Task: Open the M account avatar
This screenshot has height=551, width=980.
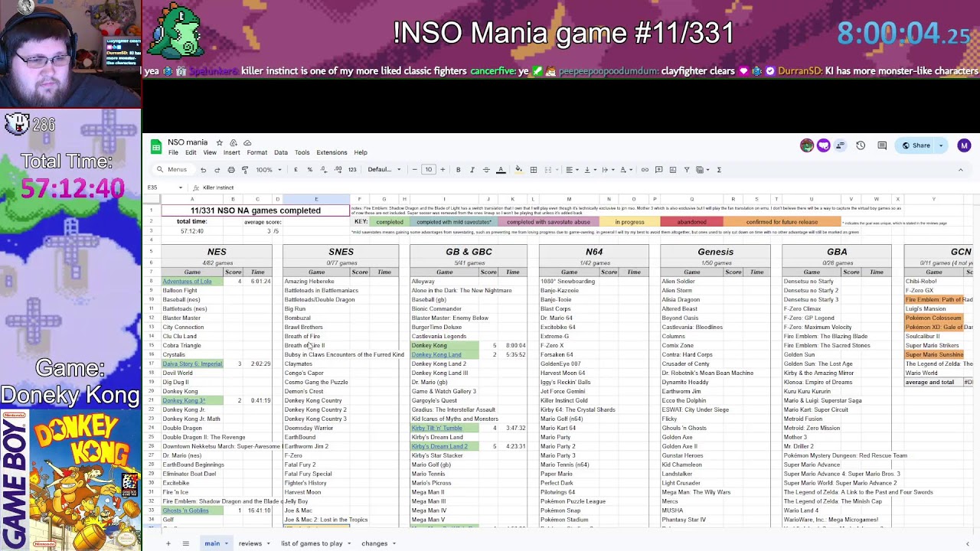Action: [964, 145]
